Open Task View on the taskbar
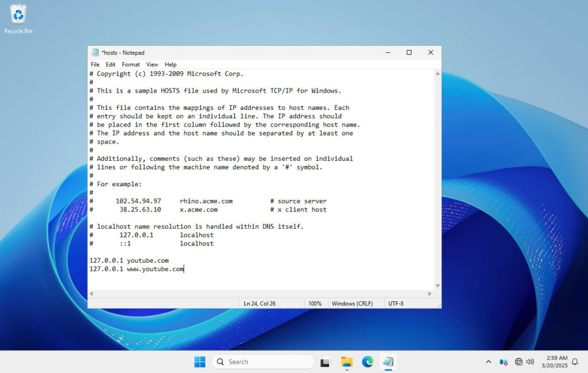Viewport: 588px width, 373px height. 325,362
